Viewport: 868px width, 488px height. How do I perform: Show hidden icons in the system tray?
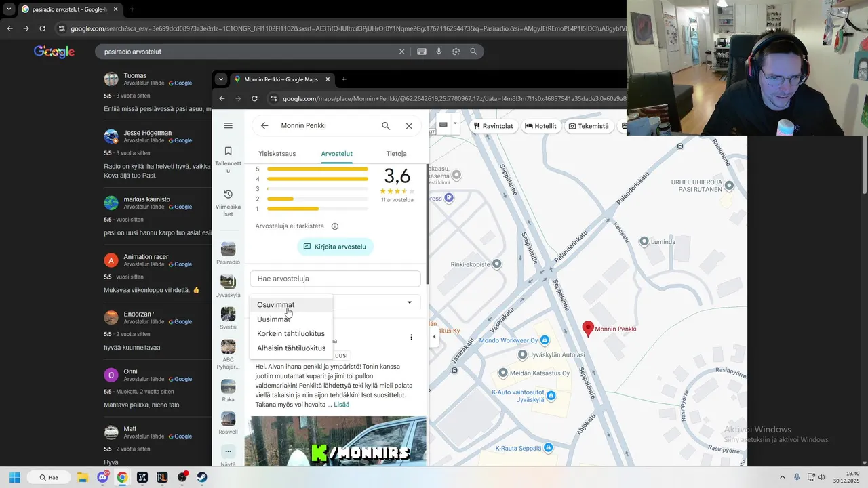[782, 477]
